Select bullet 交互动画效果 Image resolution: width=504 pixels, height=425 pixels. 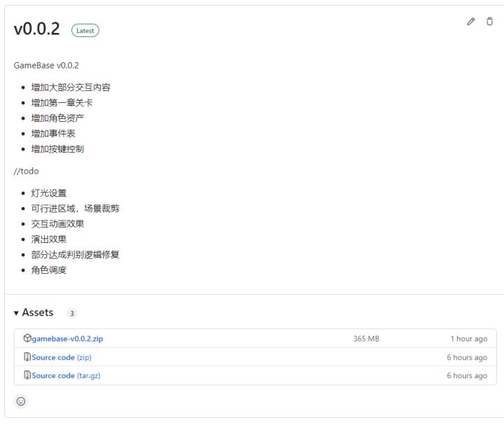(x=57, y=224)
